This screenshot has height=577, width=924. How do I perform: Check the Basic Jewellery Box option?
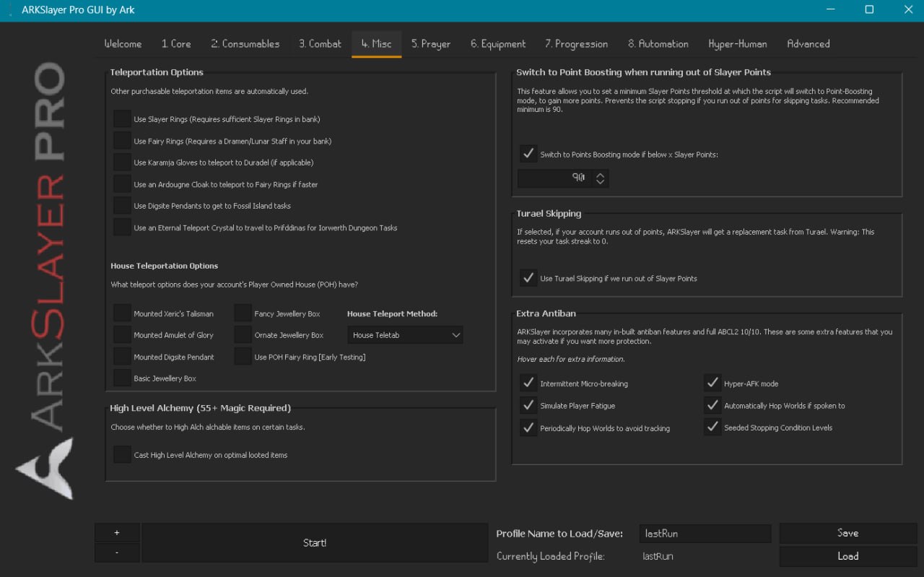click(122, 378)
